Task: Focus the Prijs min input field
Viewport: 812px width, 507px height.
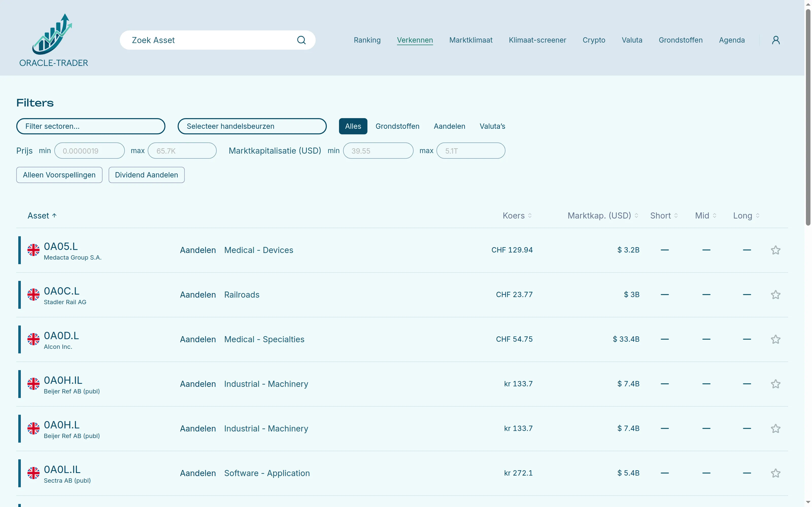Action: [90, 151]
